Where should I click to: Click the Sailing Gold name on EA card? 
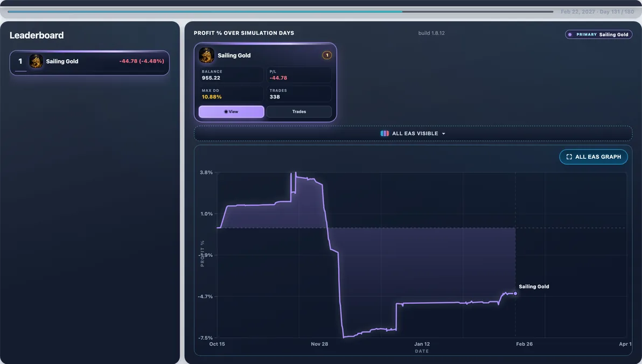click(234, 55)
